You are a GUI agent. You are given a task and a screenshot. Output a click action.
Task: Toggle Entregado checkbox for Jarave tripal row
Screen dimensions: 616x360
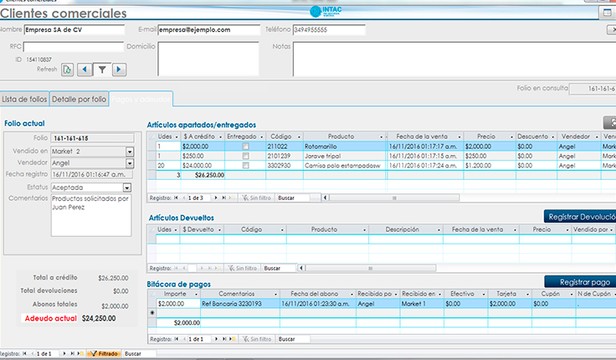(x=246, y=156)
